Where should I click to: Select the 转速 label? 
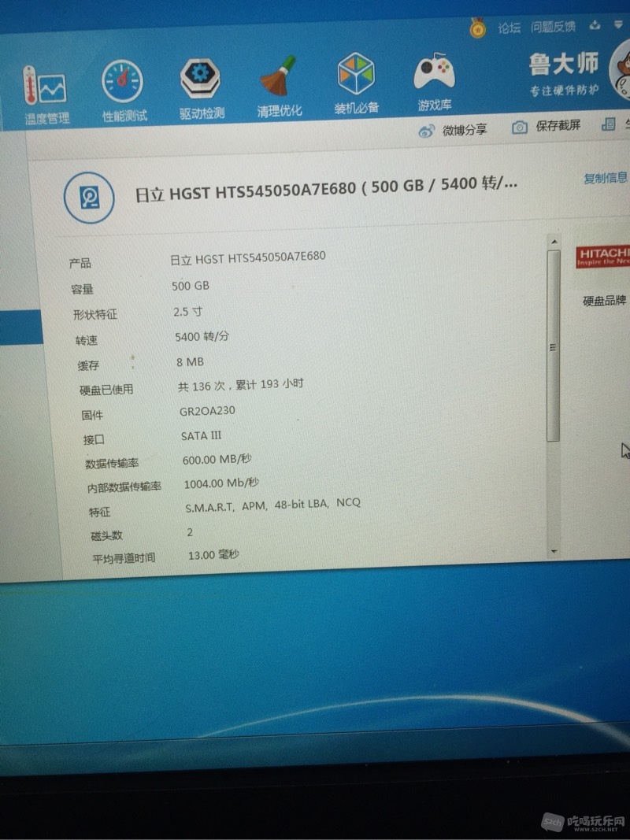87,340
